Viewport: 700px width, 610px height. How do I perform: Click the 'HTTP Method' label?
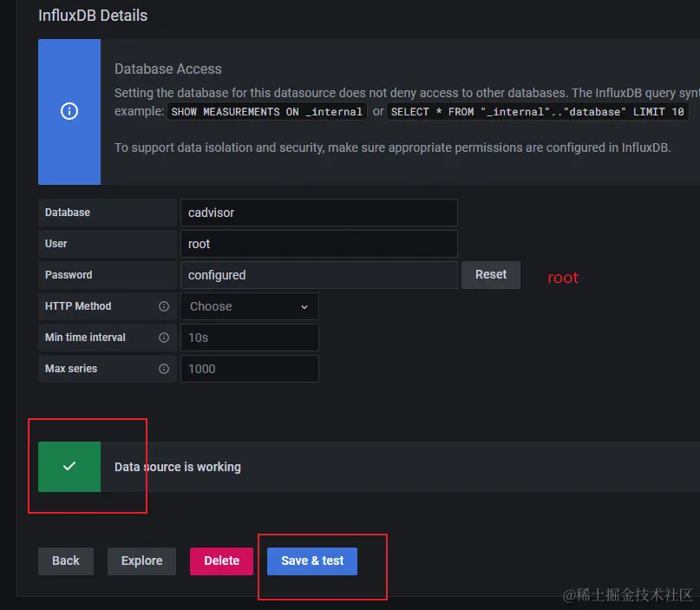click(78, 306)
